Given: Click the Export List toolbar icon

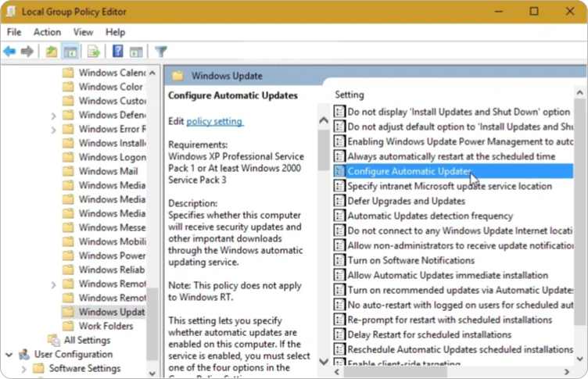Looking at the screenshot, I should [93, 52].
